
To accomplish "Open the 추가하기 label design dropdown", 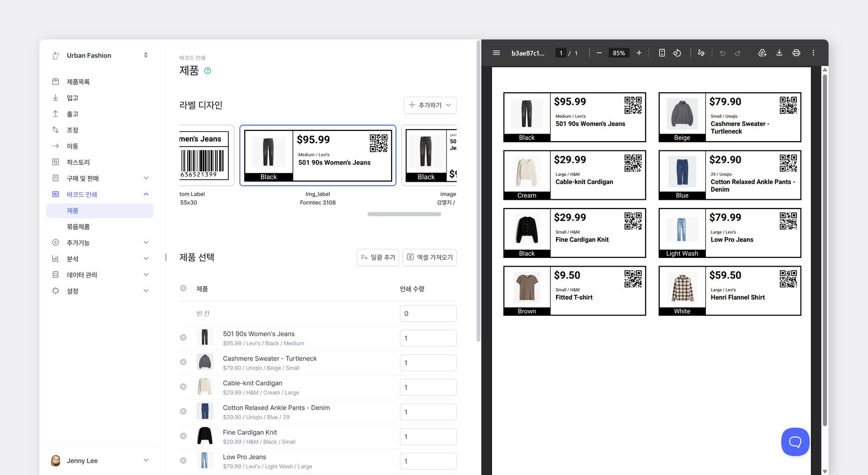I will (x=430, y=105).
